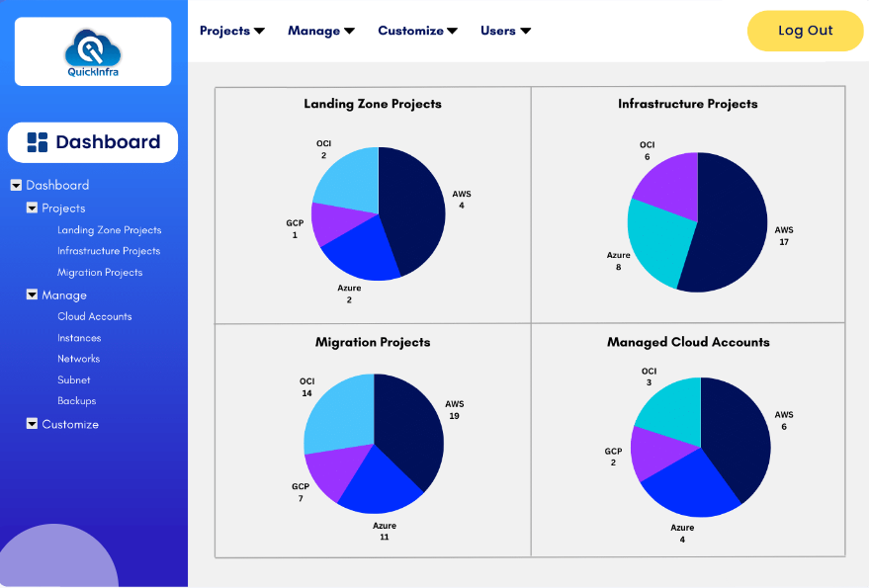The height and width of the screenshot is (588, 869).
Task: Click Azure slice in Landing Zone pie
Action: 363,252
